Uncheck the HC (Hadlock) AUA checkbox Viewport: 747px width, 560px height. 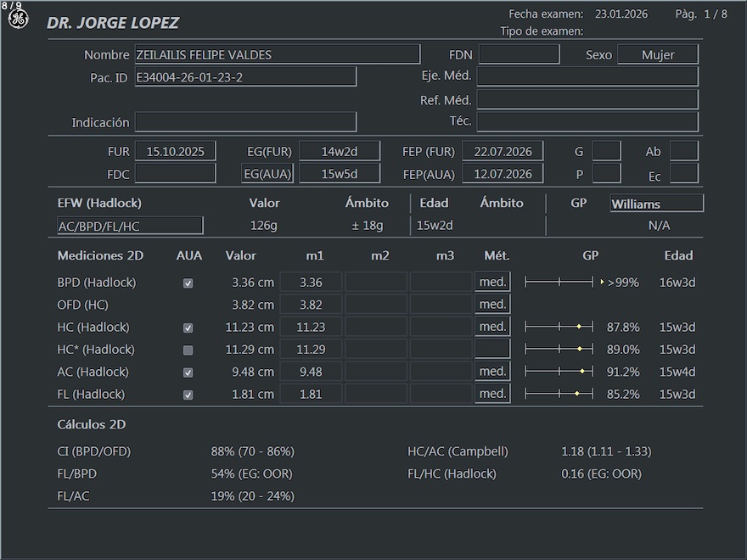[188, 328]
